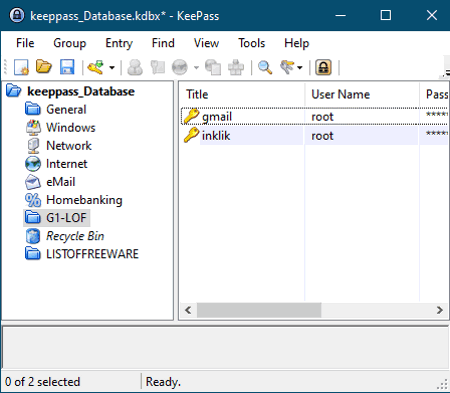
Task: Click the Password column header
Action: pyautogui.click(x=434, y=94)
